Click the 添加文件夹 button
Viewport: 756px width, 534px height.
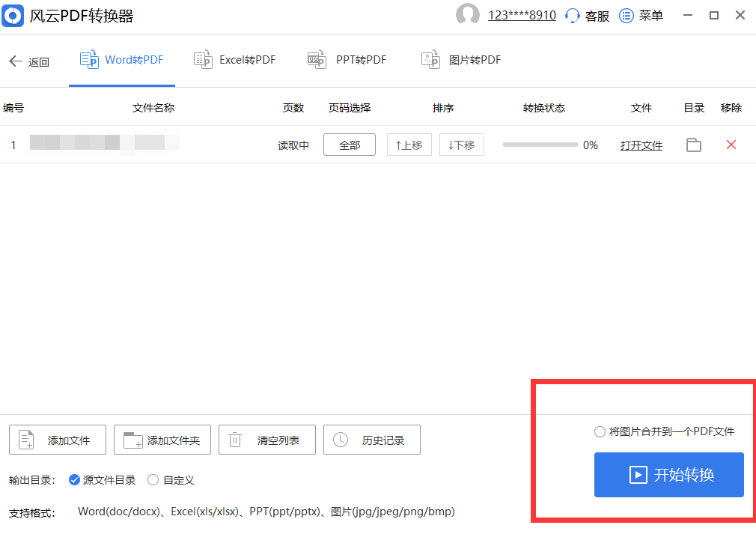click(162, 440)
